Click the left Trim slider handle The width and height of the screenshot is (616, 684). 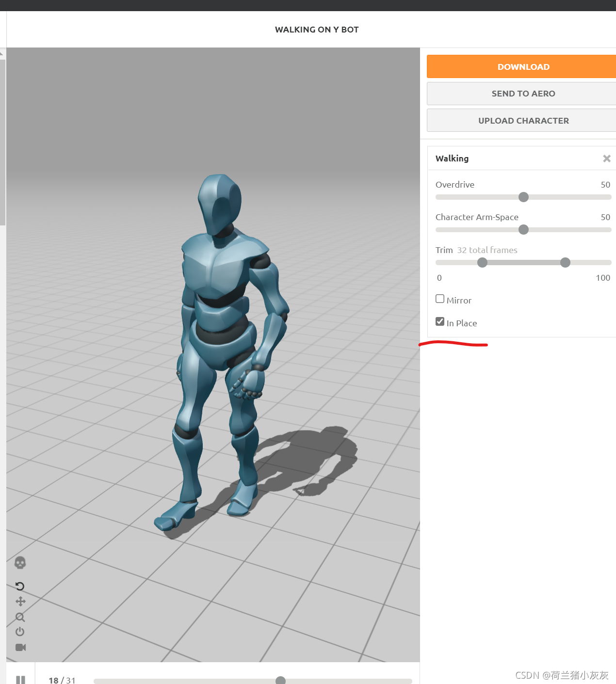482,262
